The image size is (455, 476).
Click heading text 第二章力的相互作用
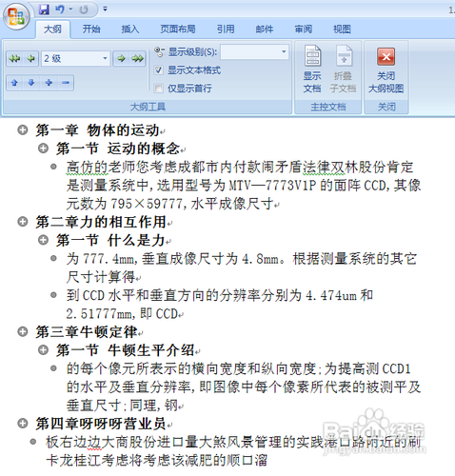tap(101, 222)
